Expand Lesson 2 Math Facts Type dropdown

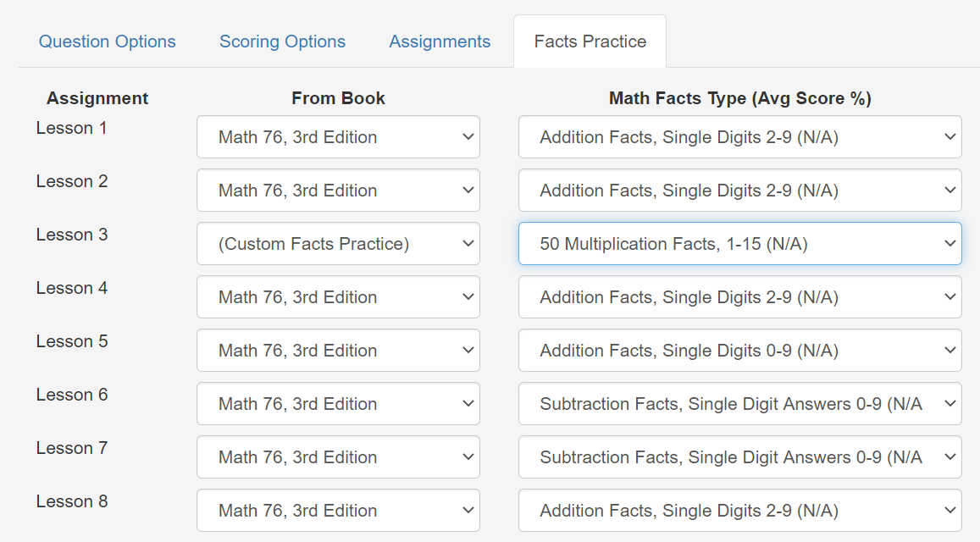pyautogui.click(x=740, y=190)
